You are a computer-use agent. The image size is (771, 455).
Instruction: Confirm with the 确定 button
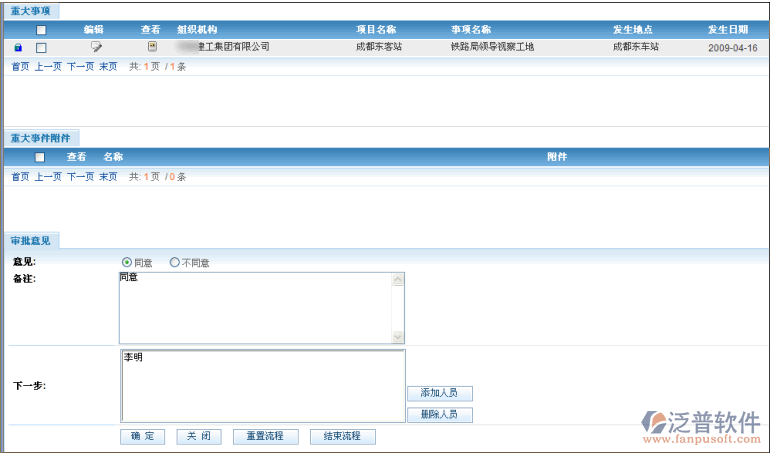click(x=143, y=436)
